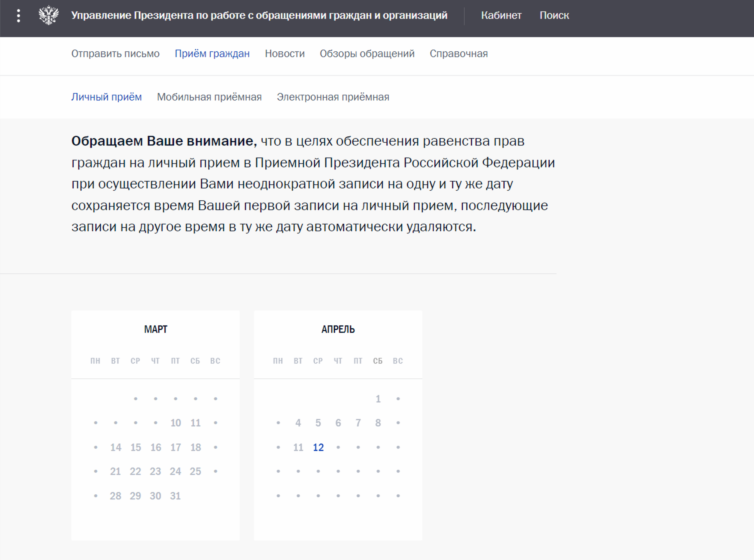
Task: Click date 1 in Апрель calendar
Action: point(378,399)
